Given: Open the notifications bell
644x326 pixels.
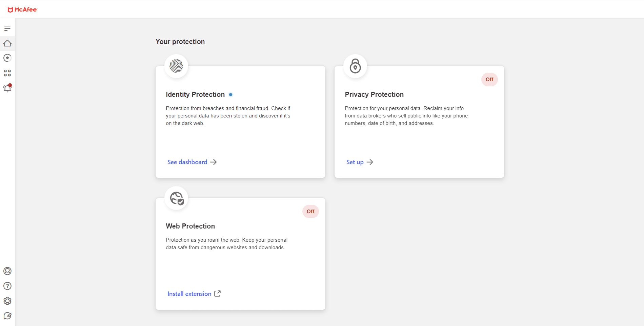Looking at the screenshot, I should coord(7,88).
